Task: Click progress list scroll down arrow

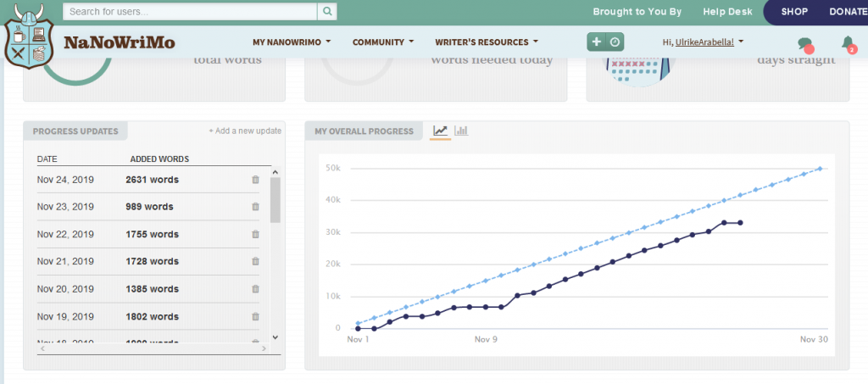Action: (x=275, y=337)
